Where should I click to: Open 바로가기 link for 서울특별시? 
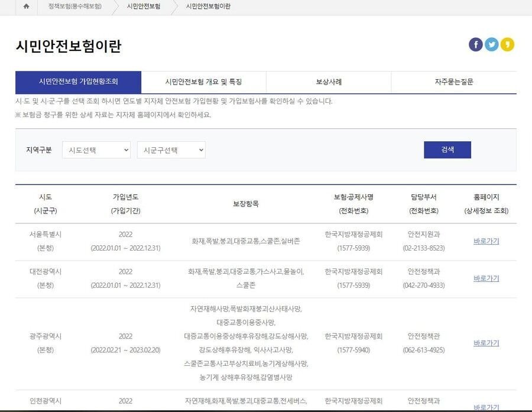486,241
